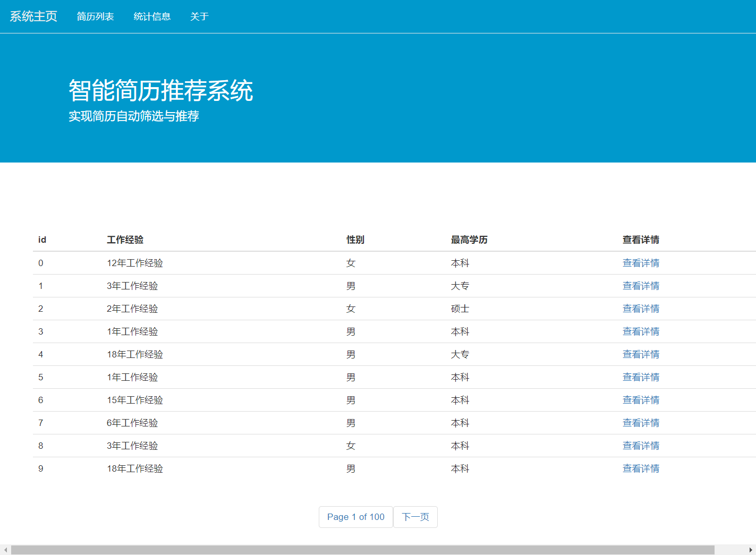756x555 pixels.
Task: Go to the 简历列表 menu item
Action: click(95, 16)
